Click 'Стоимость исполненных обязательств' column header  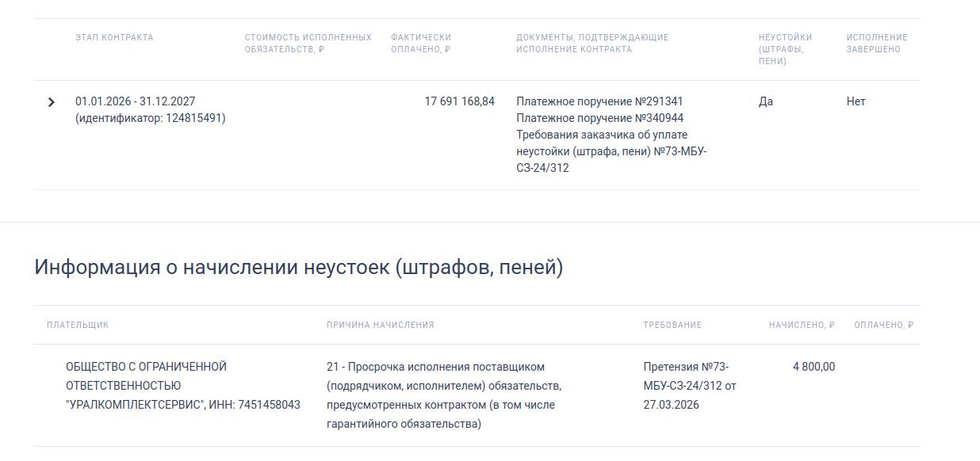(308, 43)
